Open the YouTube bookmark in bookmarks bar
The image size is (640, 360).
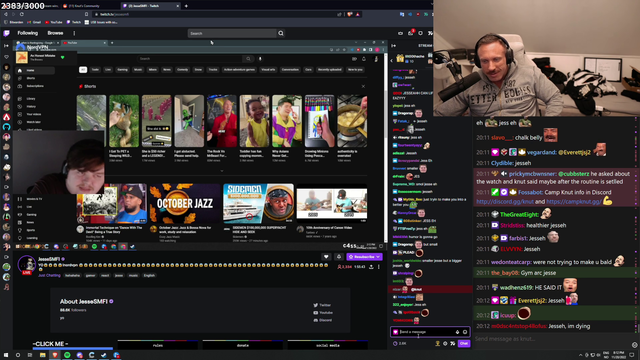pos(54,22)
